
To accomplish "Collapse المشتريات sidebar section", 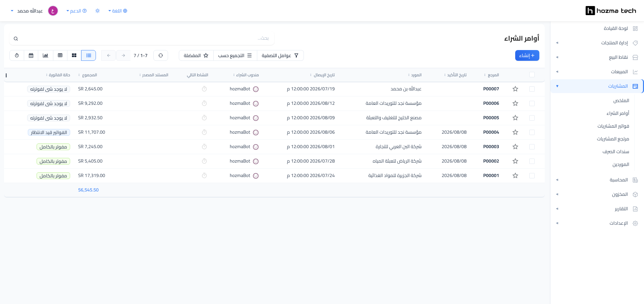I will pyautogui.click(x=597, y=86).
